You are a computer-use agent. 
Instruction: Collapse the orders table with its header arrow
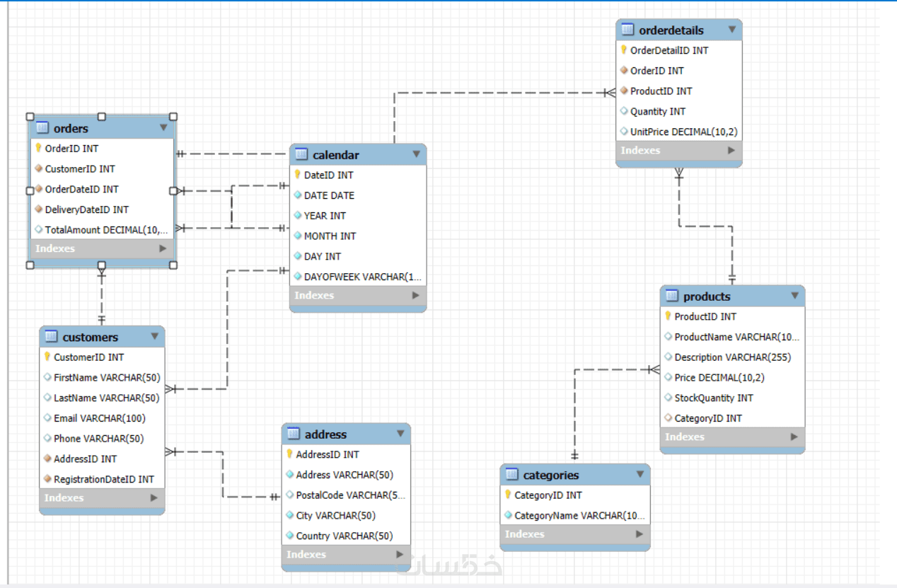[x=163, y=128]
